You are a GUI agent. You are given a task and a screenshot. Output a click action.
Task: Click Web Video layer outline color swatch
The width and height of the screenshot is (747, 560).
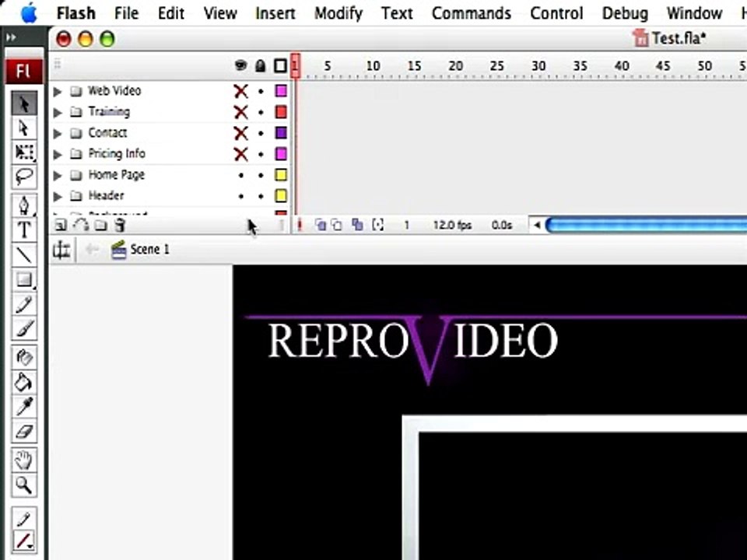tap(281, 91)
